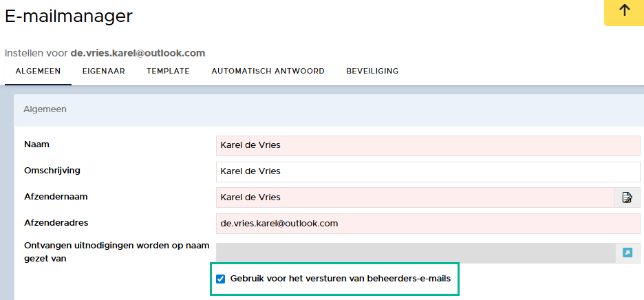Click the Naam field label

(37, 144)
